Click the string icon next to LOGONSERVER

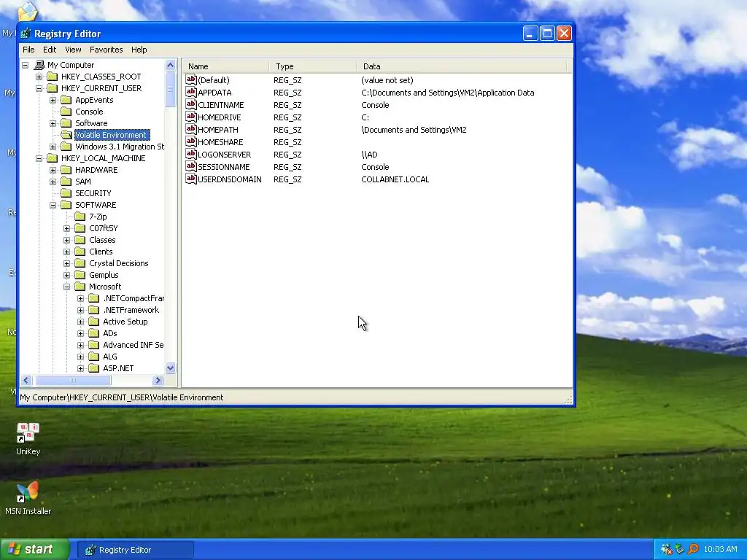(191, 154)
